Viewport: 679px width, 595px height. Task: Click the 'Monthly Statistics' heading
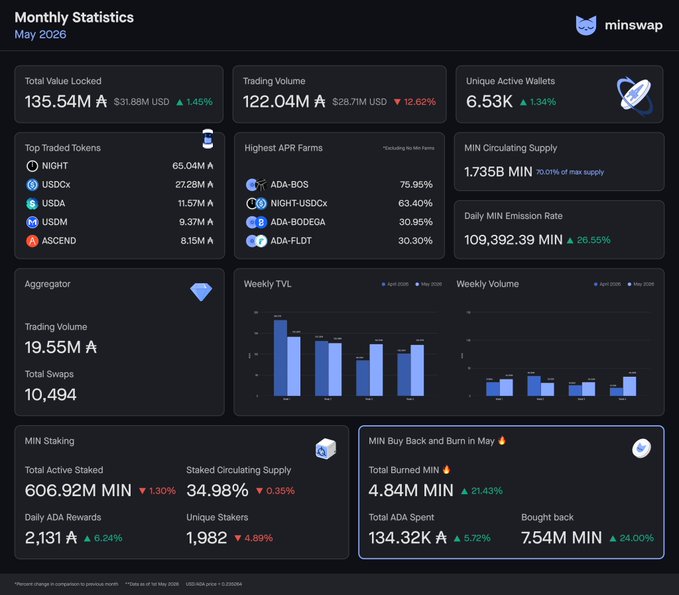coord(74,17)
